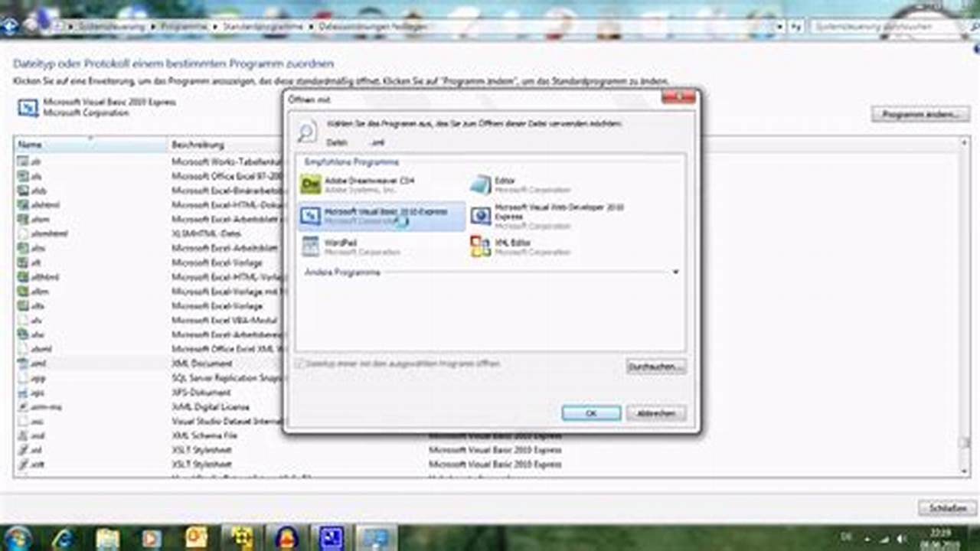Confirm with the OK button
The height and width of the screenshot is (551, 980).
591,413
